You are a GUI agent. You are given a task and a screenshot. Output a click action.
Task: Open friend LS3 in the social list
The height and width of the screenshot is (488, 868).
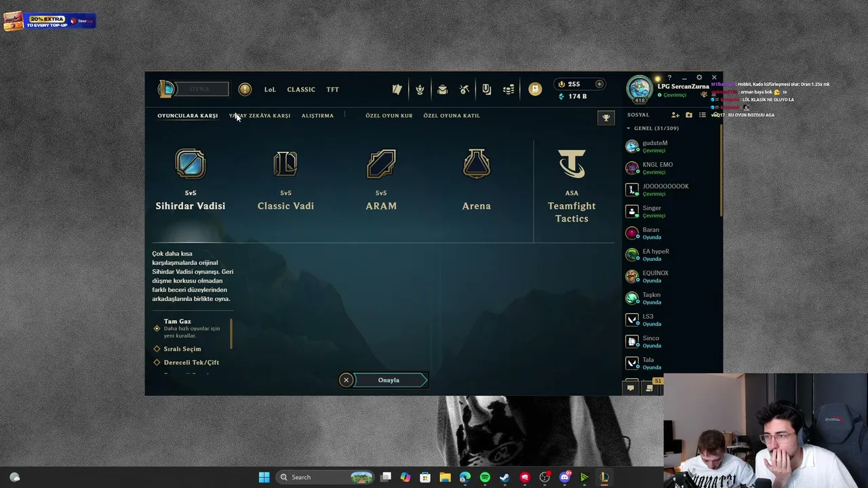[671, 319]
